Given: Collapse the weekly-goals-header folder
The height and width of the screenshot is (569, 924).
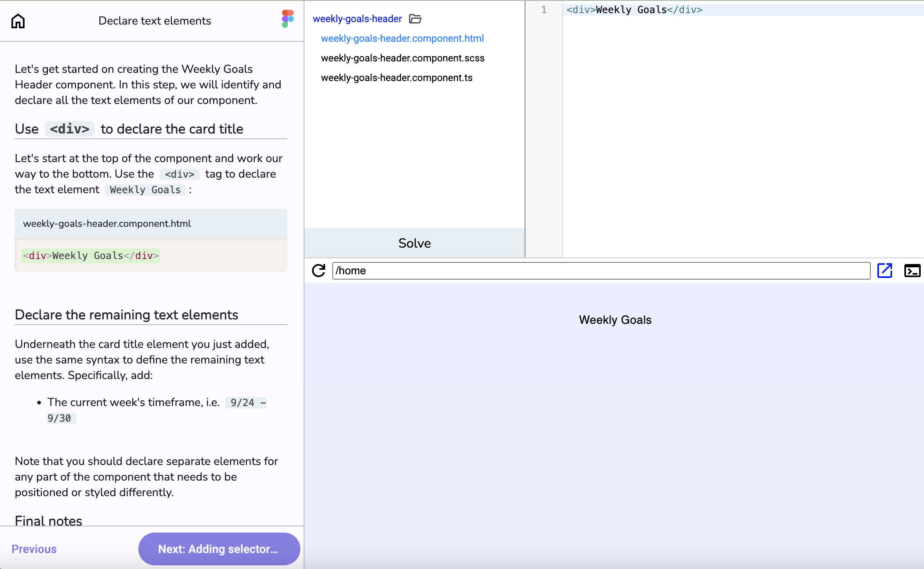Looking at the screenshot, I should coord(357,19).
